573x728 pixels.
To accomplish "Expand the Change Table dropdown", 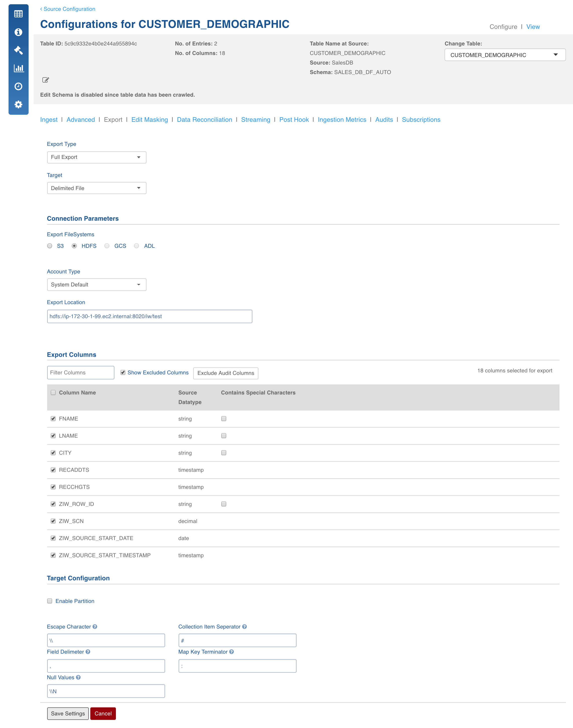I will [x=505, y=55].
